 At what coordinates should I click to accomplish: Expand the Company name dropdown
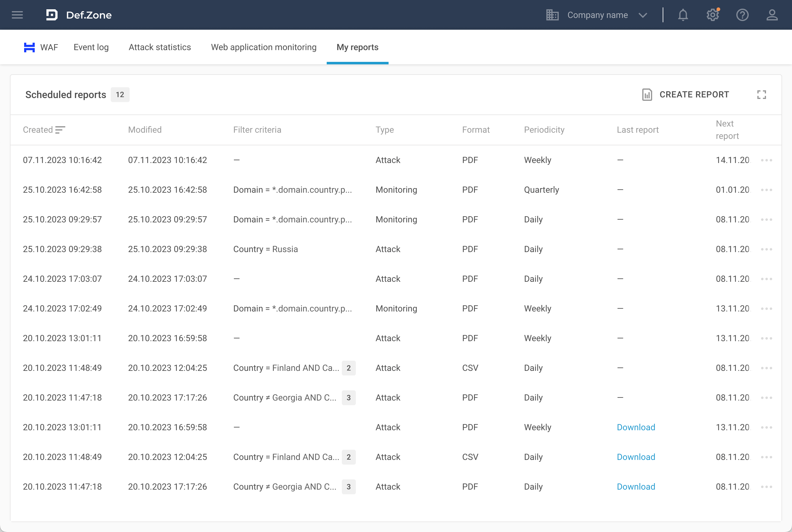click(x=642, y=15)
